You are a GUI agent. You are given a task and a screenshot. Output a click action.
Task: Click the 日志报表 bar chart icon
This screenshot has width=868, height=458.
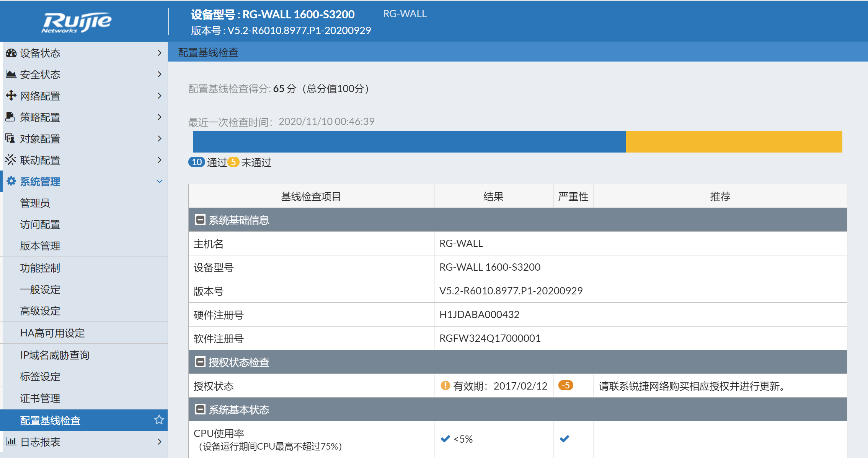(x=11, y=442)
